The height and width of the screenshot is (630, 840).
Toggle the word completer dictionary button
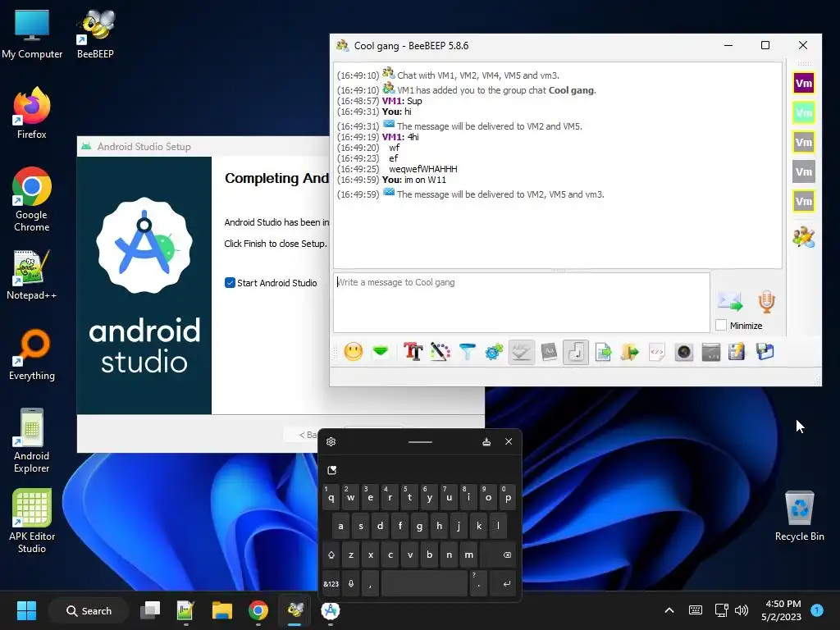point(549,352)
